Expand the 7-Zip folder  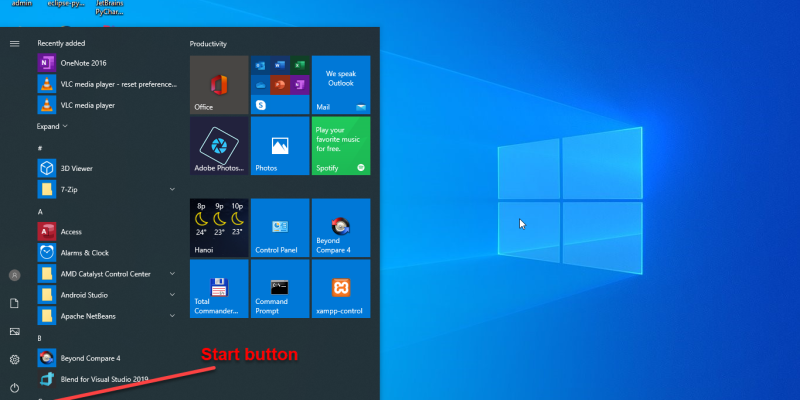point(172,188)
